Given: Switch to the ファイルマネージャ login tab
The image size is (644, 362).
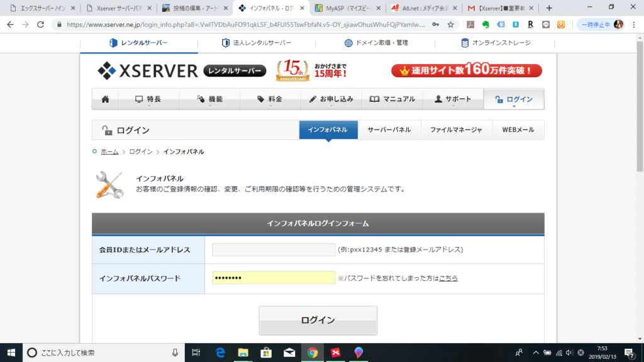Looking at the screenshot, I should (x=456, y=129).
